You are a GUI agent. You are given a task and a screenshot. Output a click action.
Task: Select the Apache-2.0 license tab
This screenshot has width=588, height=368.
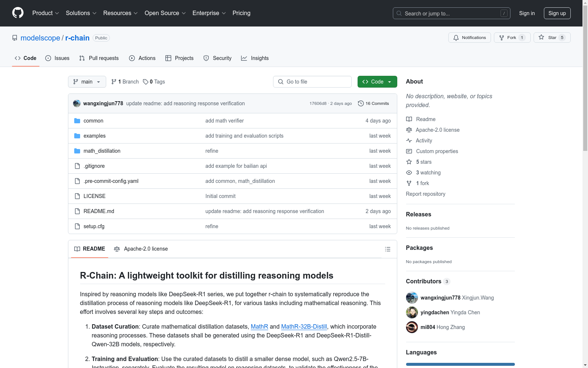pyautogui.click(x=141, y=249)
